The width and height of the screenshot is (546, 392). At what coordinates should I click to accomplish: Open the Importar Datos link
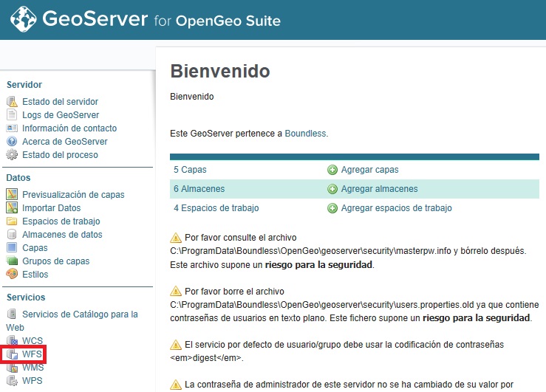(x=51, y=207)
